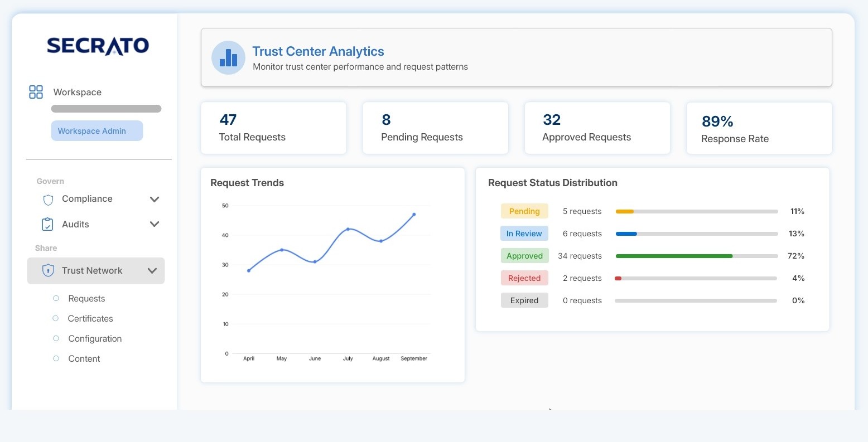
Task: Click the Audits clipboard icon
Action: pyautogui.click(x=47, y=224)
